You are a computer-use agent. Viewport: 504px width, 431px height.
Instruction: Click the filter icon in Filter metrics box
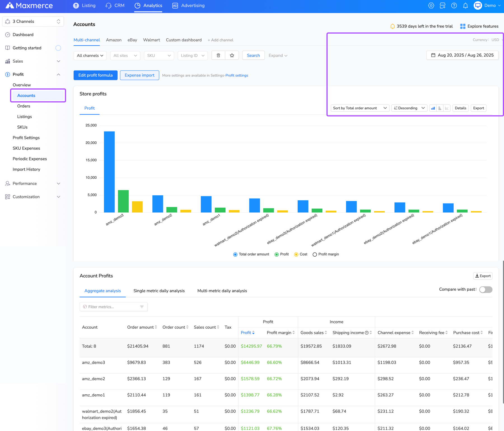point(142,307)
